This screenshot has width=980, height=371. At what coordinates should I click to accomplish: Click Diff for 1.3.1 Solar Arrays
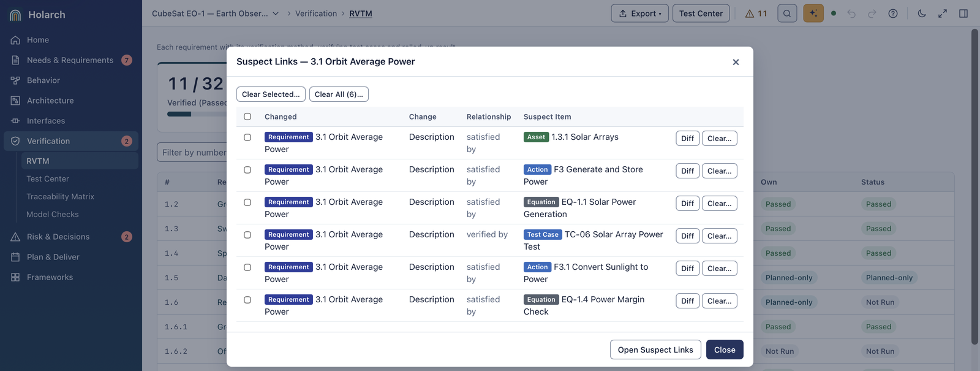click(x=688, y=139)
